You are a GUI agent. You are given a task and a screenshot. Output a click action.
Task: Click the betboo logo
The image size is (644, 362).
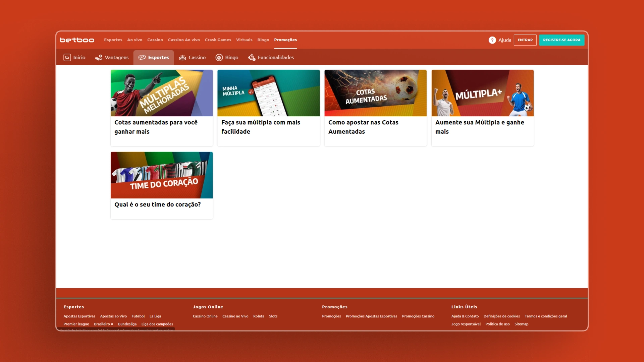[77, 40]
